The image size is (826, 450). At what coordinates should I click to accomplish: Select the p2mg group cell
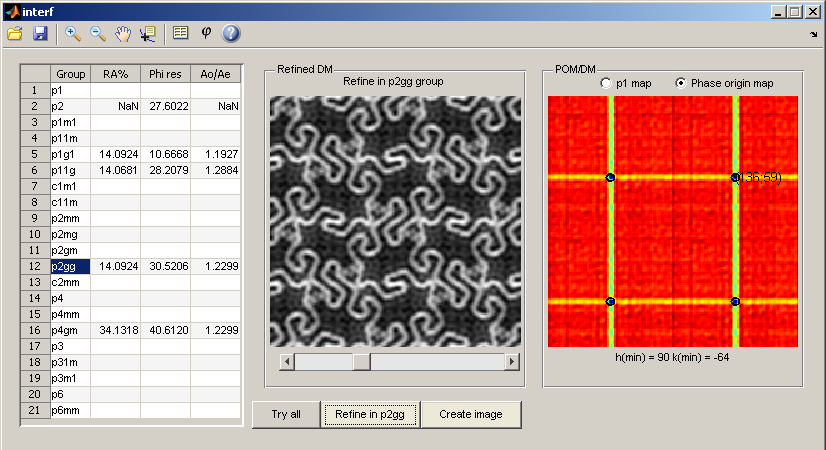(70, 234)
